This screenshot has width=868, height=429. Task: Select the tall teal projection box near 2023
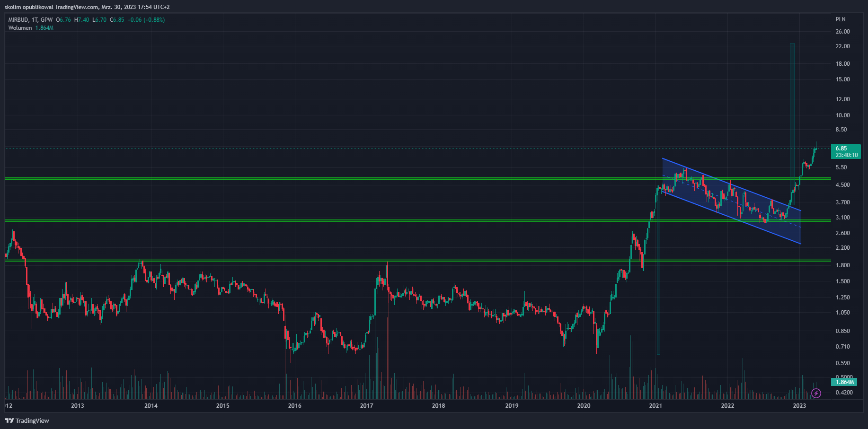tap(792, 125)
